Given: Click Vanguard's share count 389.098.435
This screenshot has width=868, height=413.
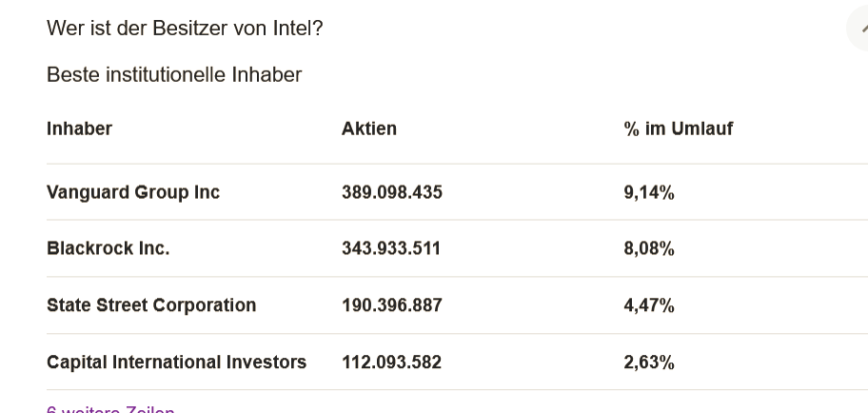Looking at the screenshot, I should pyautogui.click(x=392, y=192).
